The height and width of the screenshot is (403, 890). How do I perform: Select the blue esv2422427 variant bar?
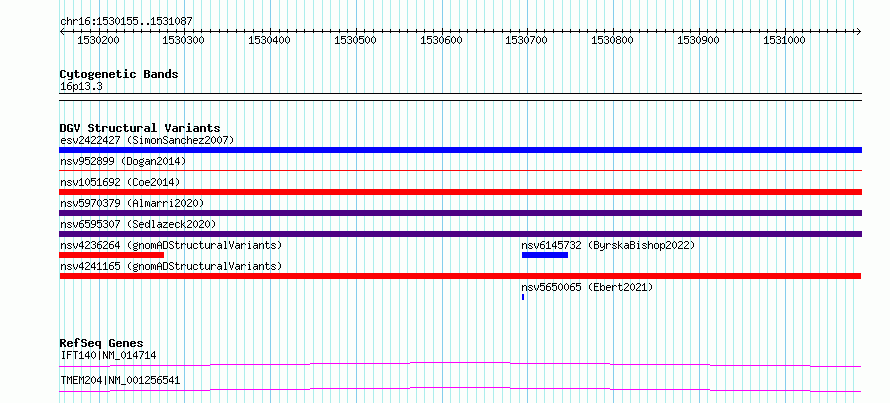(x=460, y=150)
